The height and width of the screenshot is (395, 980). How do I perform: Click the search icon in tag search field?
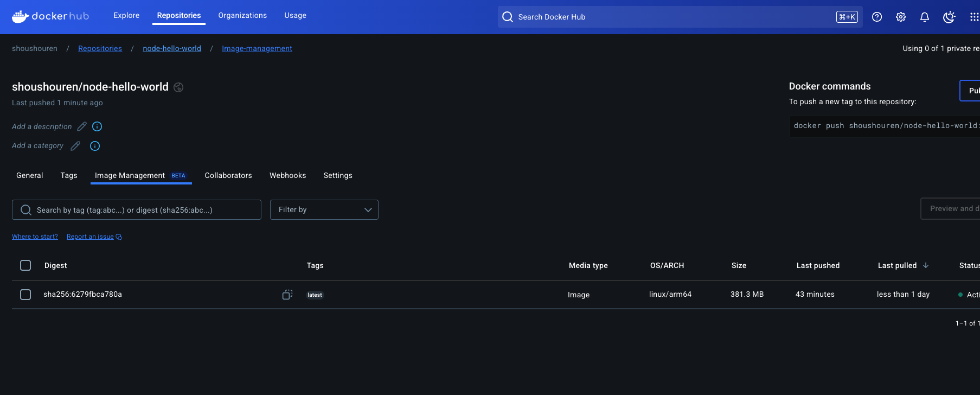point(25,210)
